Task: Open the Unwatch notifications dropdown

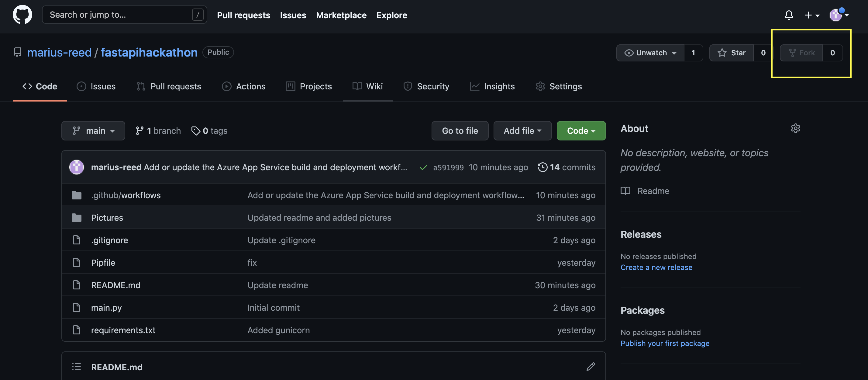Action: pos(650,53)
